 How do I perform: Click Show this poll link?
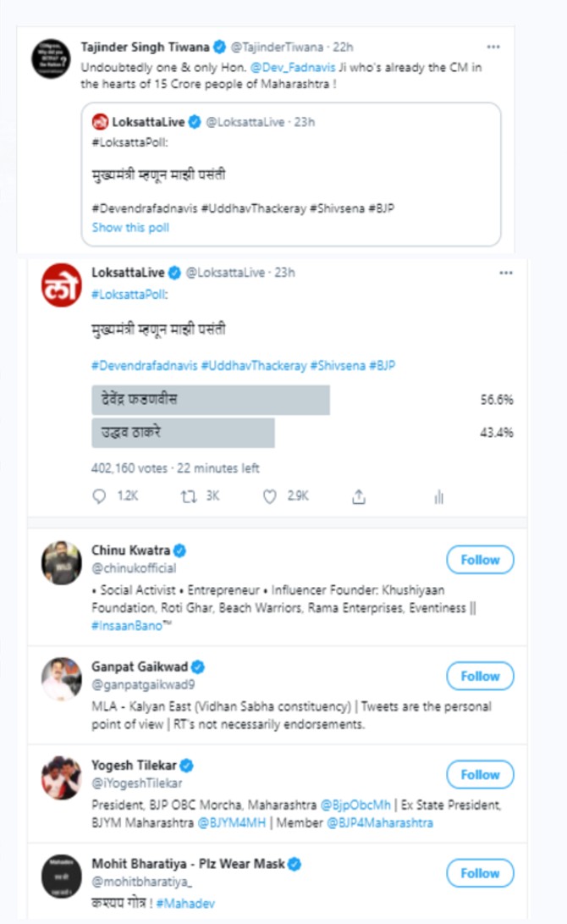[x=130, y=228]
